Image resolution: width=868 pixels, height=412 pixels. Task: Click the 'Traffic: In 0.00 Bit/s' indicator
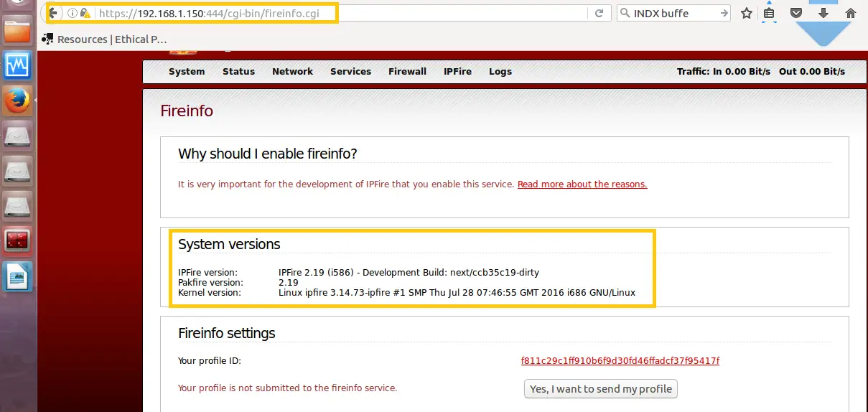click(724, 72)
